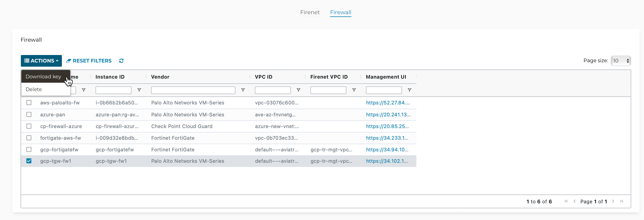Image resolution: width=644 pixels, height=220 pixels.
Task: Collapse the ACTIONS dropdown menu
Action: 41,61
